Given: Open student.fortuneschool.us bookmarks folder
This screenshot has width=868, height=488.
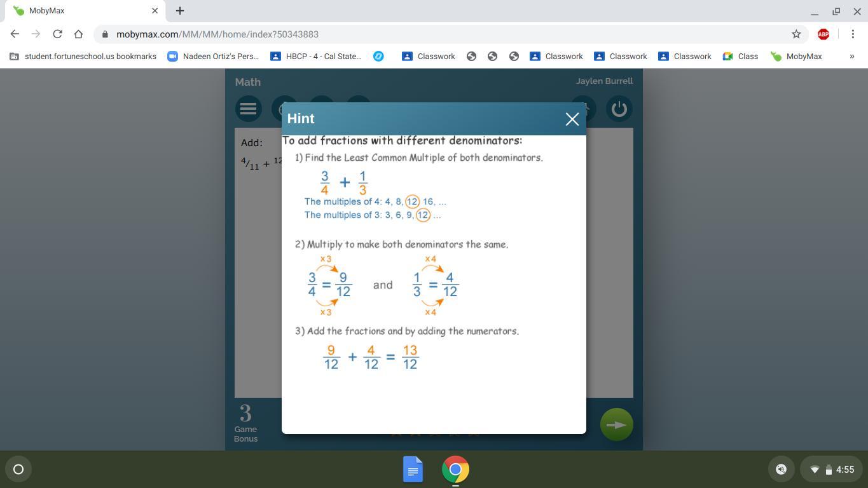Looking at the screenshot, I should pos(83,57).
